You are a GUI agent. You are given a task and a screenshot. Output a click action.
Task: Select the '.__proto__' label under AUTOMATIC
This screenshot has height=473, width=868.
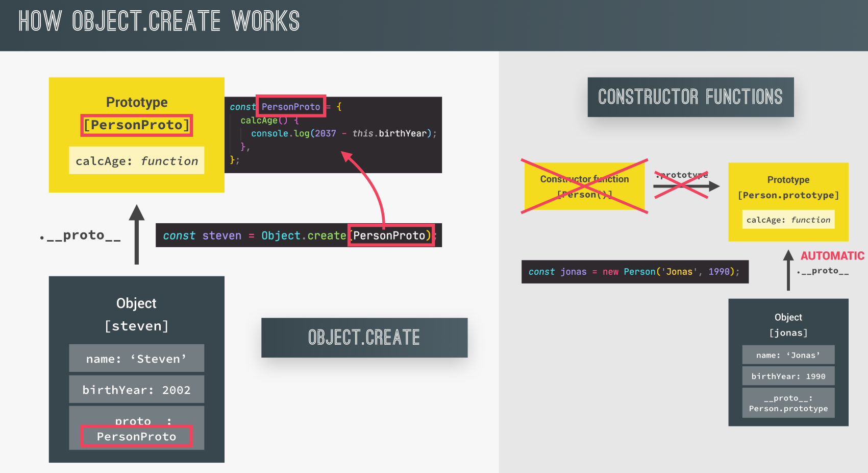(823, 271)
